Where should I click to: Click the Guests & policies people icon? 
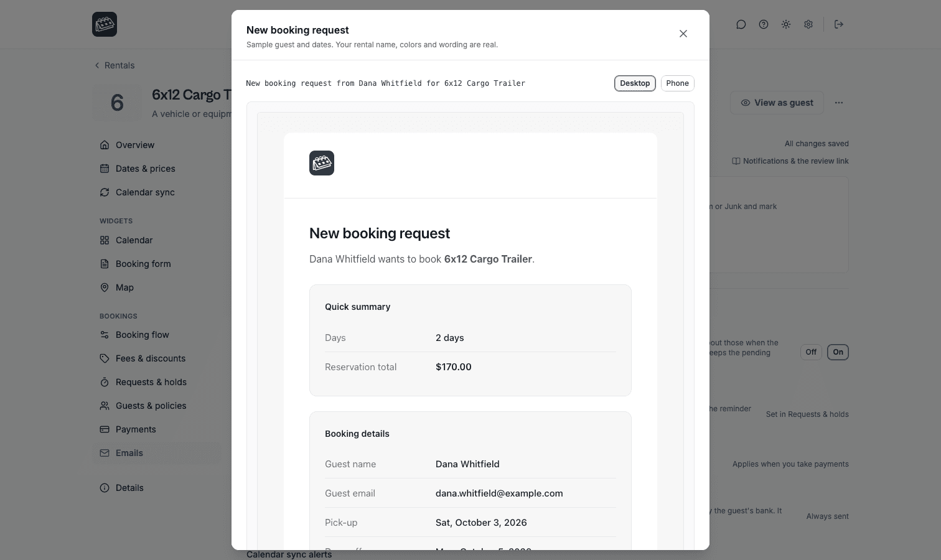(x=105, y=406)
